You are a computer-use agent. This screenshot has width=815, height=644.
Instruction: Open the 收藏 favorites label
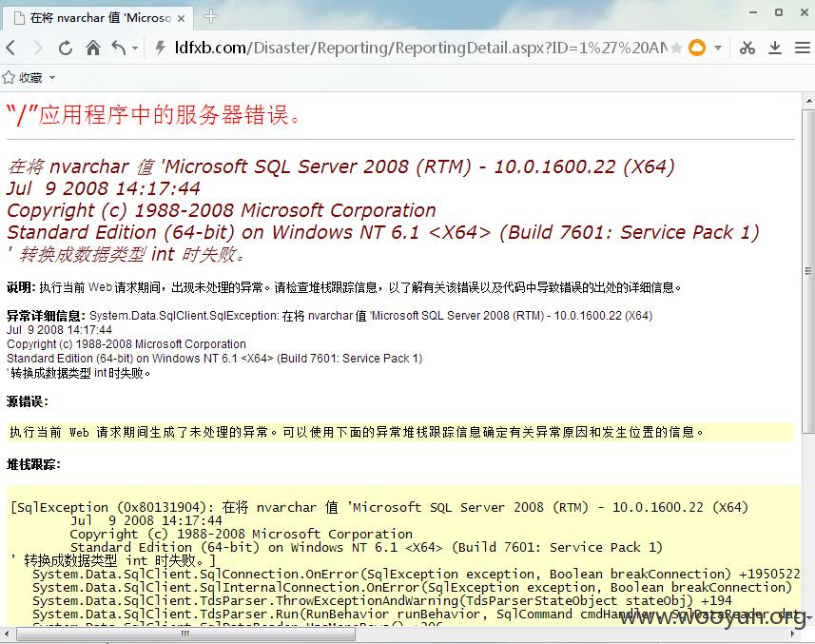pos(30,77)
